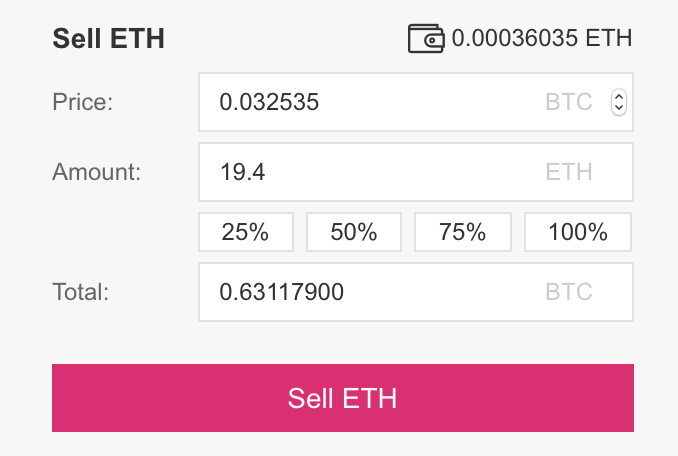Click the BTC unit in Price field
Screen dimensions: 678x456
pos(568,102)
